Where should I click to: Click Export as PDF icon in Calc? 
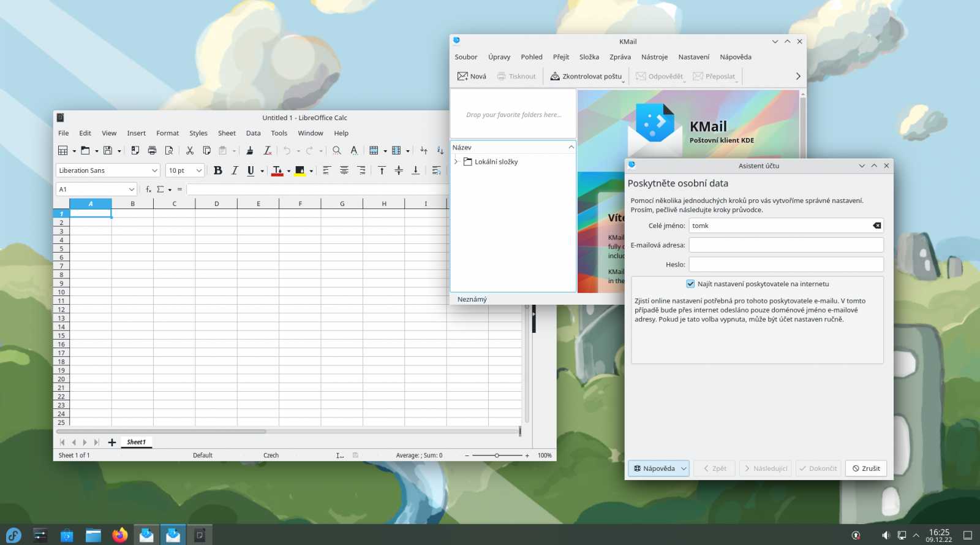135,150
